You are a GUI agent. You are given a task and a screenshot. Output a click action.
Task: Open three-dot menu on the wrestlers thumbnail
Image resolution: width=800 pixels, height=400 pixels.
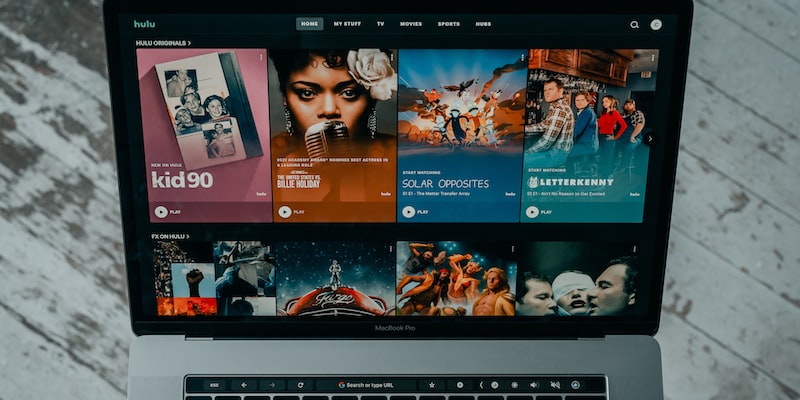point(512,249)
